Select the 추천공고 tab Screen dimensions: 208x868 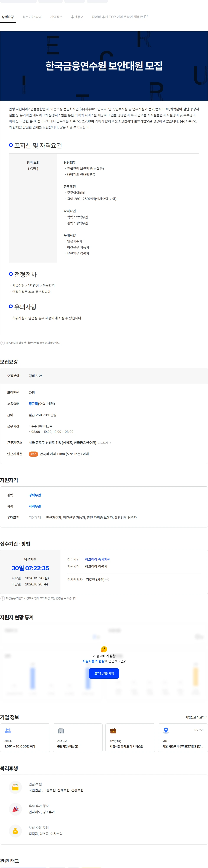click(x=77, y=17)
